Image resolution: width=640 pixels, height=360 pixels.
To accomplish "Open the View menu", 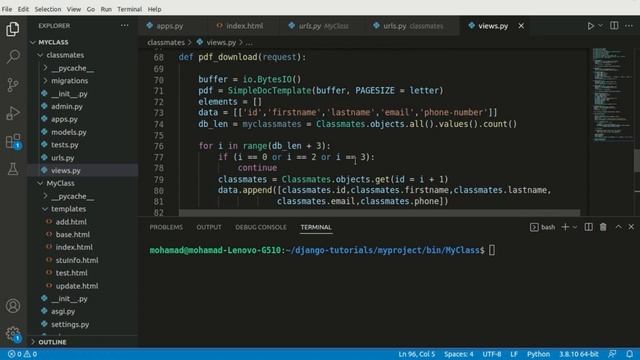I will [x=74, y=9].
